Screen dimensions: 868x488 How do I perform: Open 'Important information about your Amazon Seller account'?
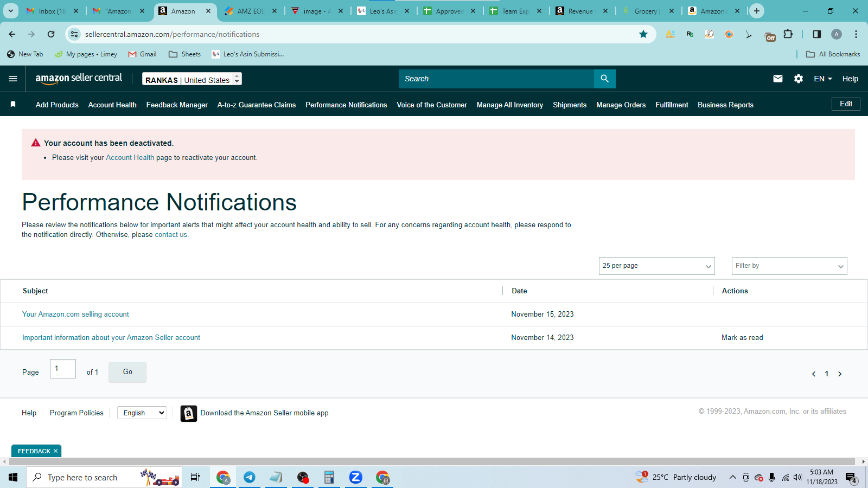pyautogui.click(x=111, y=338)
